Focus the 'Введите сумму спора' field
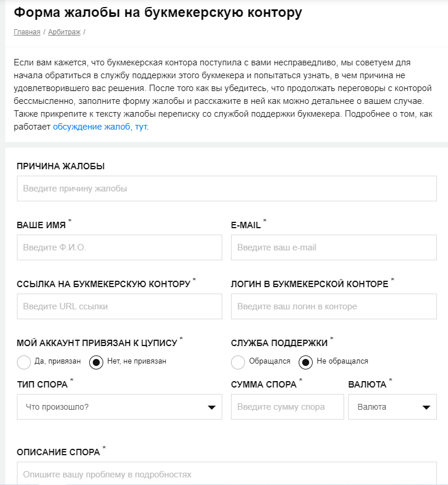This screenshot has width=448, height=485. click(287, 407)
